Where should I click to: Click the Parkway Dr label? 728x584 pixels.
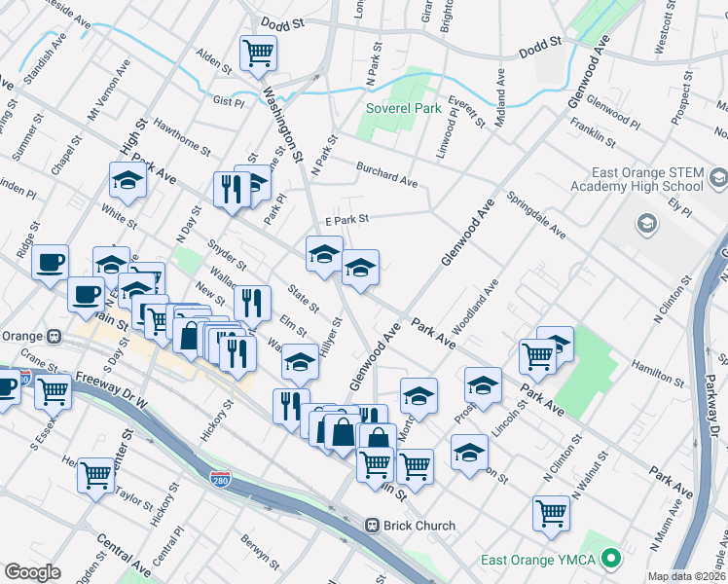coord(711,405)
